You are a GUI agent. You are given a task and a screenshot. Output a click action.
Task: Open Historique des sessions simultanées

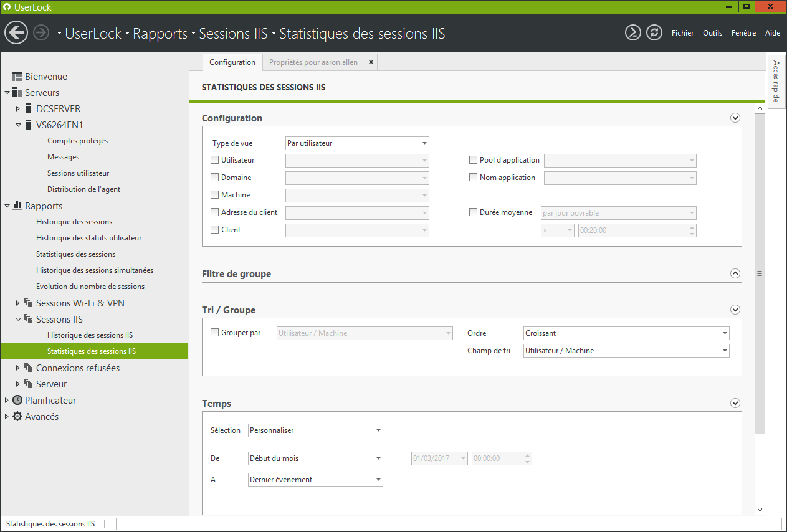(95, 270)
